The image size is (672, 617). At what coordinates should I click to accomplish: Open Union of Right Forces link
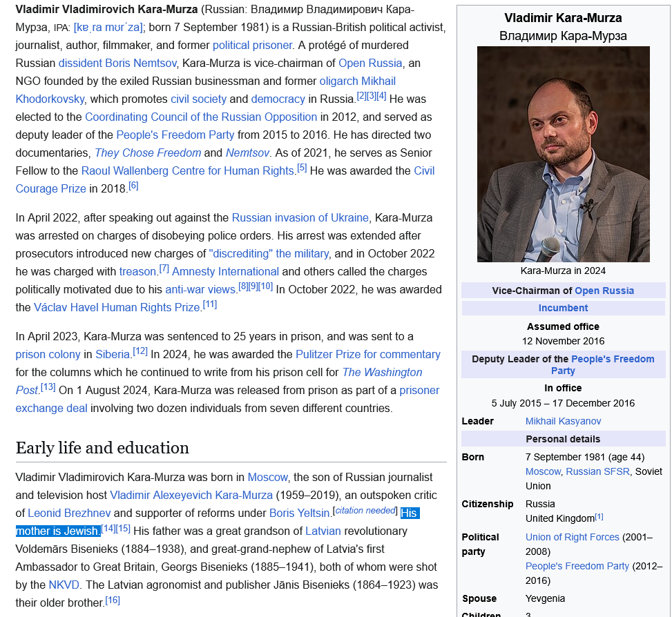click(572, 538)
